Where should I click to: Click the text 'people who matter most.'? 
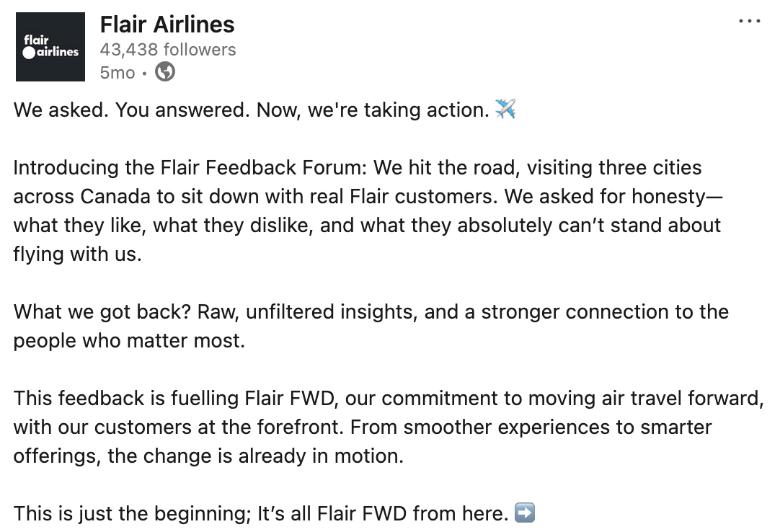(129, 340)
